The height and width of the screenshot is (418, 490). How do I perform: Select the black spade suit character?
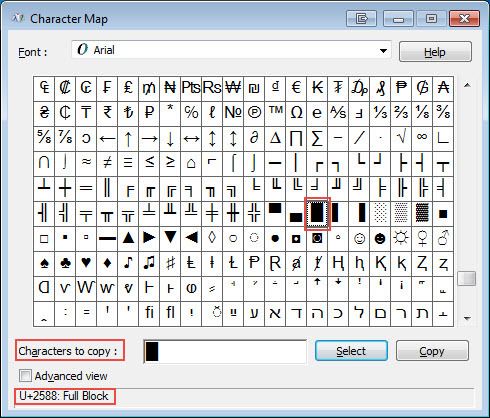click(44, 263)
